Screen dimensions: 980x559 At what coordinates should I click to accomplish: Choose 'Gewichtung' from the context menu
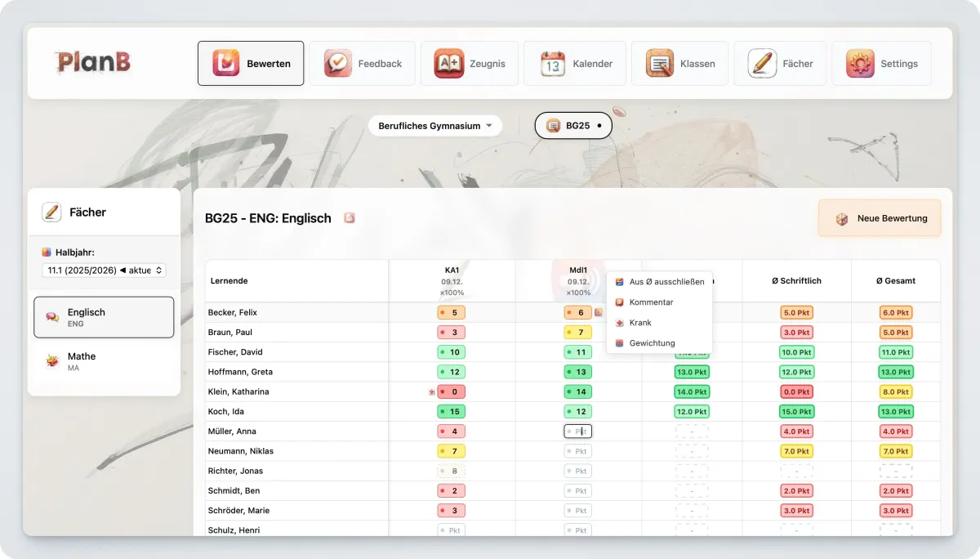pyautogui.click(x=652, y=343)
